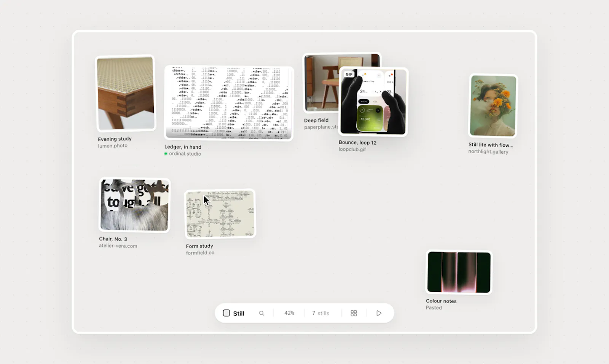Viewport: 609px width, 364px height.
Task: Open search with the magnifier icon
Action: point(261,313)
